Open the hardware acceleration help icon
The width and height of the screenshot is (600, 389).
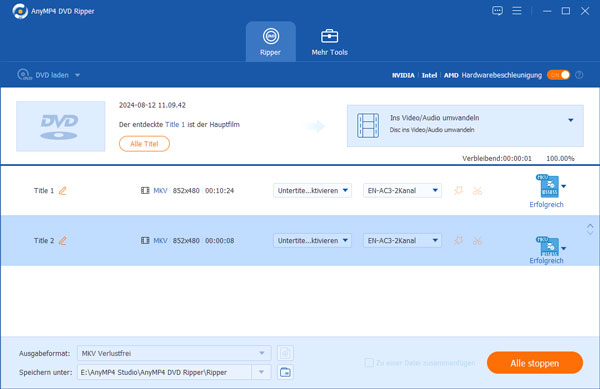click(x=579, y=75)
